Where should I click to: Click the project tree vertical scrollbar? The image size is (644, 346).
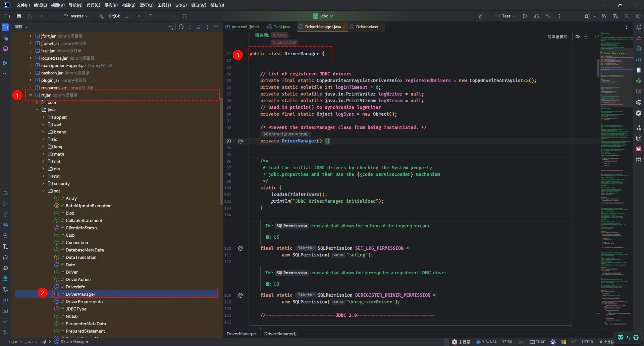click(x=221, y=151)
